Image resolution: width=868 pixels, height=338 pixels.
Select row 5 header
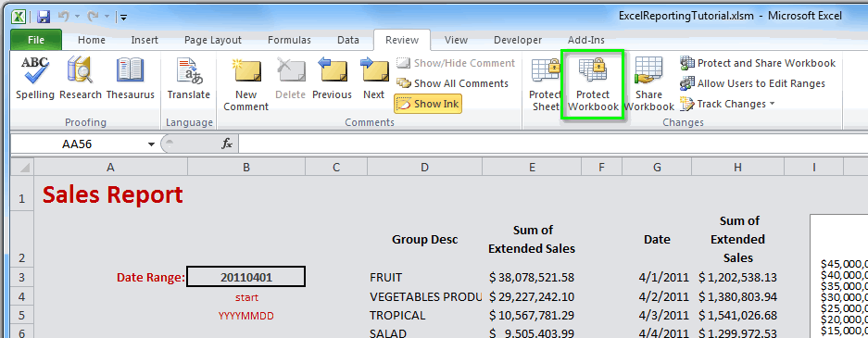[x=22, y=316]
